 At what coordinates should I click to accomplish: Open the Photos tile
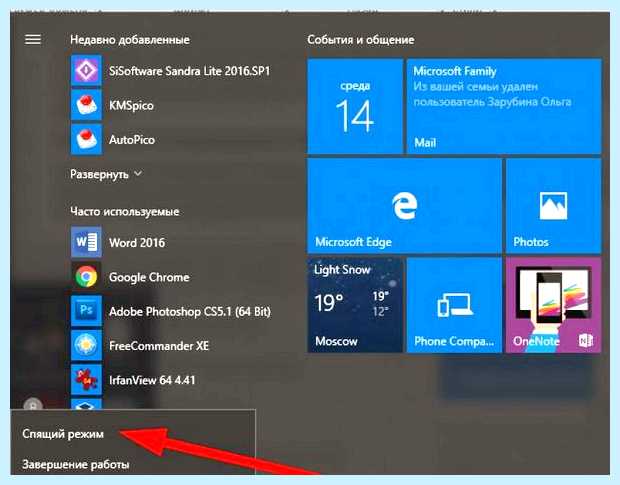pyautogui.click(x=554, y=206)
